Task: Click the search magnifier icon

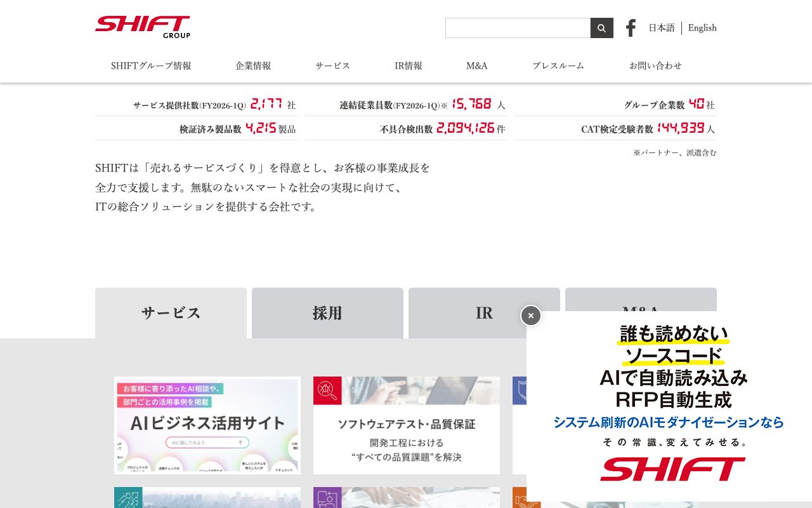Action: point(601,27)
